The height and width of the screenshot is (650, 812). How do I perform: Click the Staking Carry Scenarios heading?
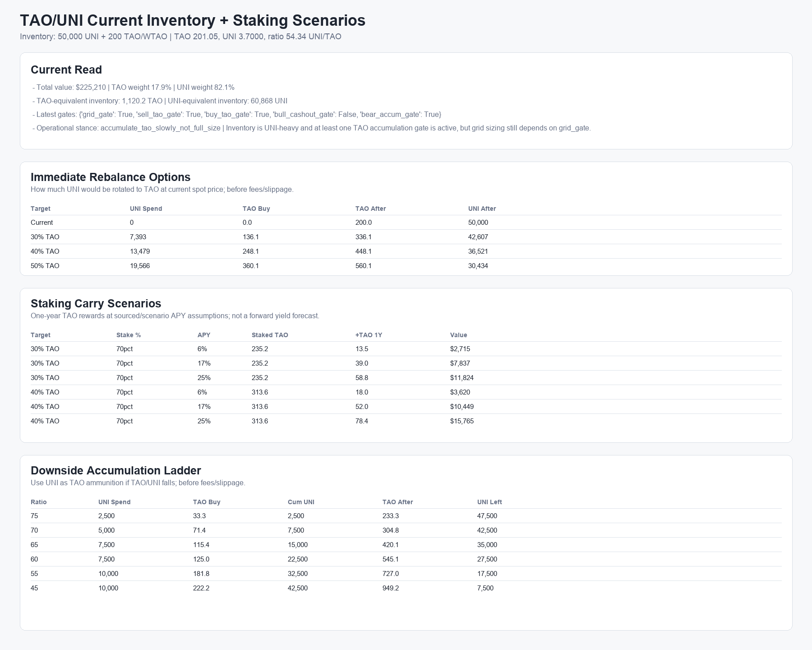tap(96, 303)
